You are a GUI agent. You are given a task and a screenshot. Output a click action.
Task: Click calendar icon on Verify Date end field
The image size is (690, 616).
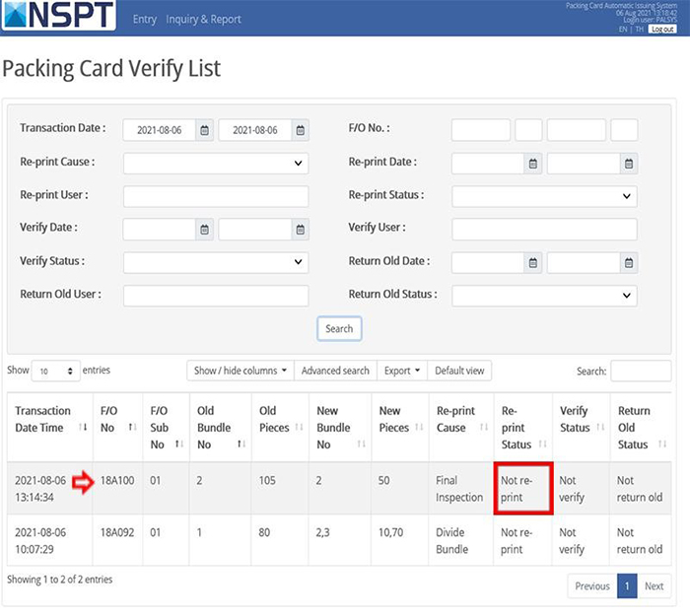point(301,230)
